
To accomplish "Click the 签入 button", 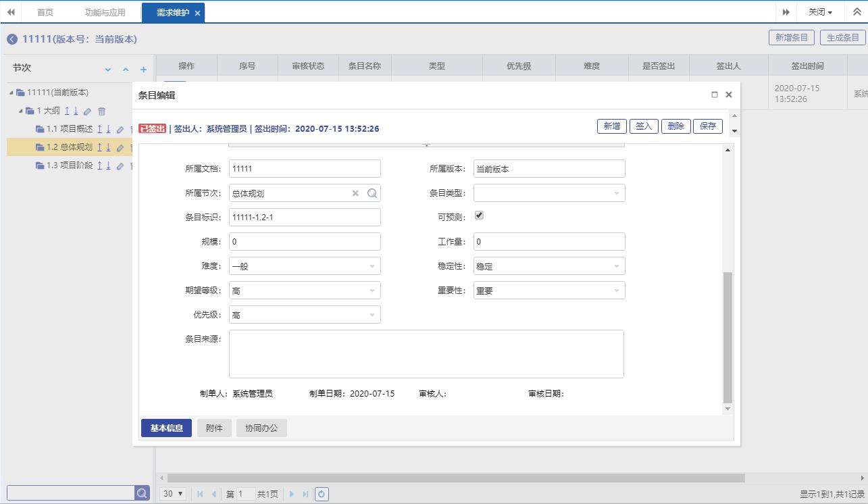I will coord(644,126).
